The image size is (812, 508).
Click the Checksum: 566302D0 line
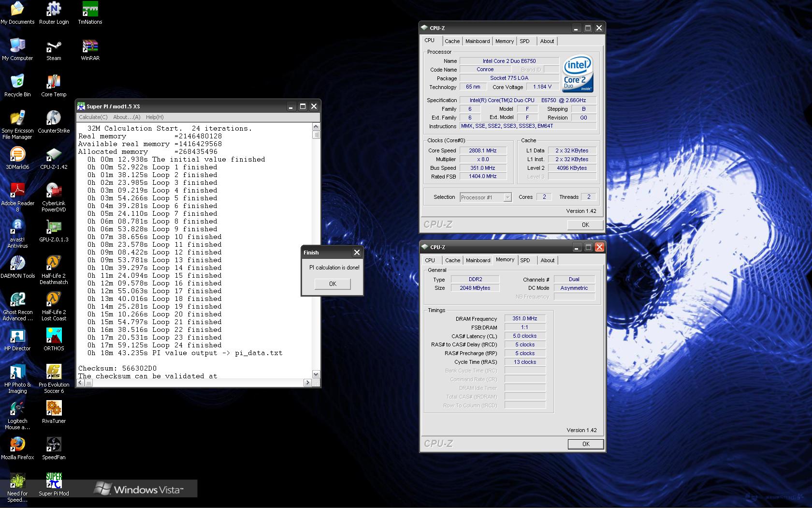coord(117,368)
